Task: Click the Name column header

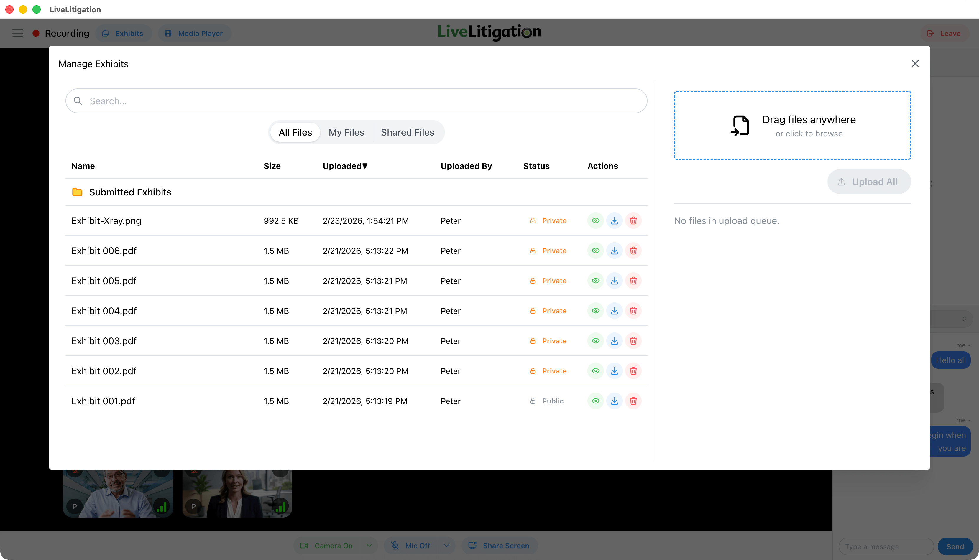Action: [83, 166]
